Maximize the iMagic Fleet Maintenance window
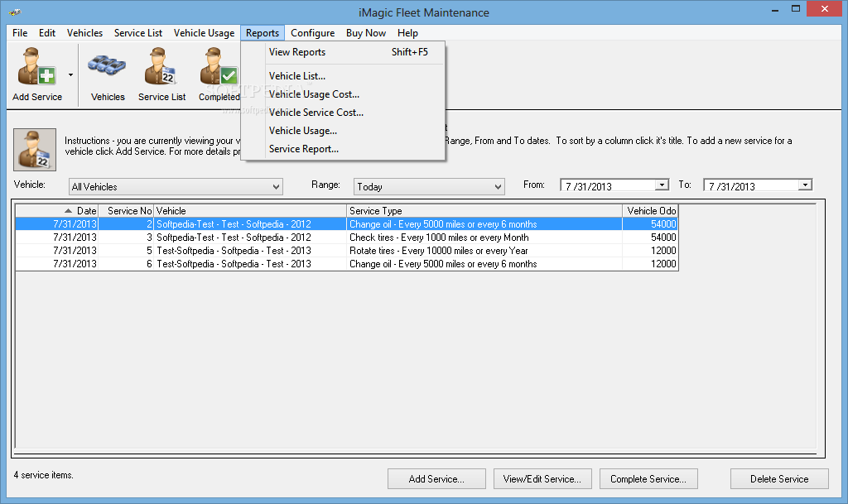 click(x=796, y=8)
